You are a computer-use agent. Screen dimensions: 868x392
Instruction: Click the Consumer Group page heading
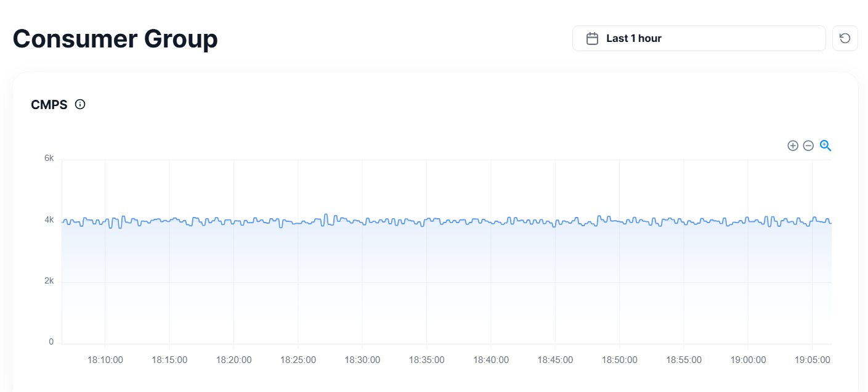pos(115,38)
